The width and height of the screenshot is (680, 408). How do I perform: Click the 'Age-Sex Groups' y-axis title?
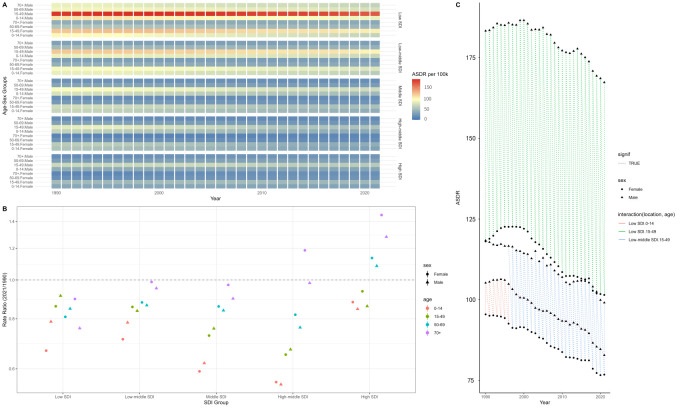point(4,96)
